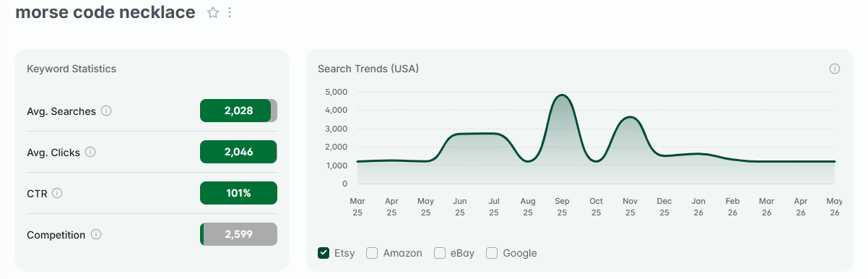The height and width of the screenshot is (279, 868).
Task: Click the Search Trends (USA) heading
Action: pyautogui.click(x=368, y=69)
